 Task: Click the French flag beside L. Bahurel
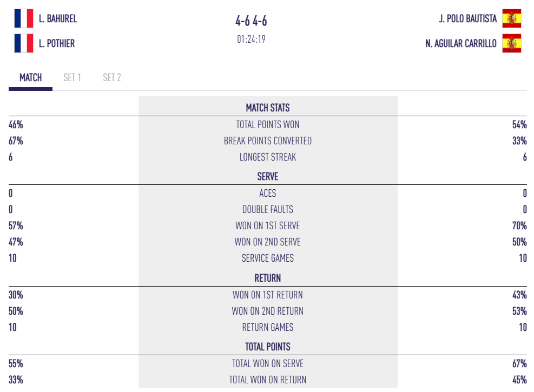tap(24, 18)
